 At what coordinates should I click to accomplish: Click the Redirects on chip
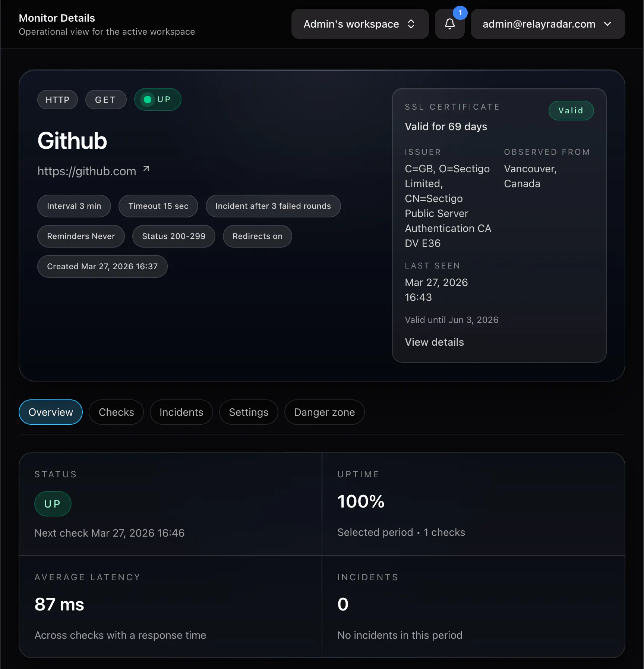pyautogui.click(x=258, y=236)
